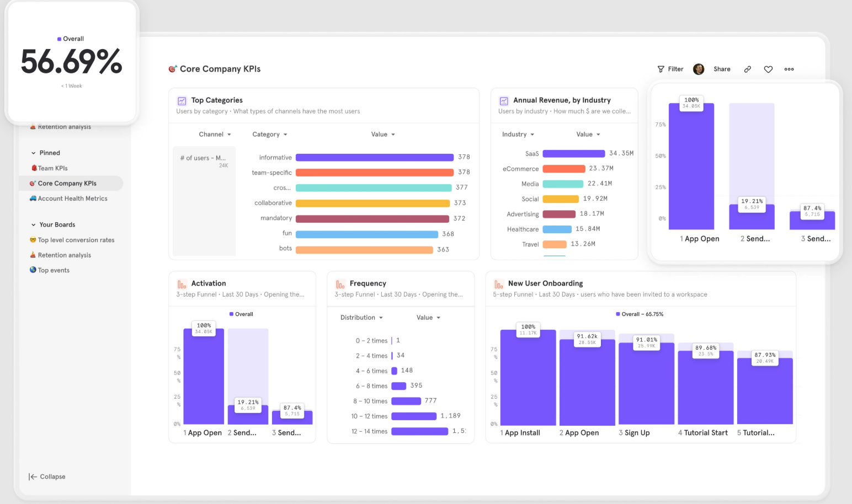Open the Channel dropdown in Top Categories
This screenshot has width=852, height=504.
click(215, 134)
